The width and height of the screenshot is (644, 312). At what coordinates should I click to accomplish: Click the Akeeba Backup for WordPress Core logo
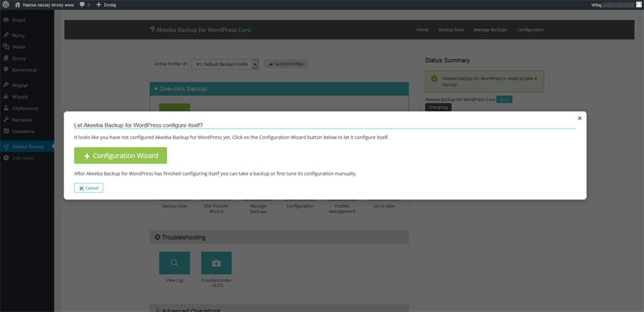201,30
